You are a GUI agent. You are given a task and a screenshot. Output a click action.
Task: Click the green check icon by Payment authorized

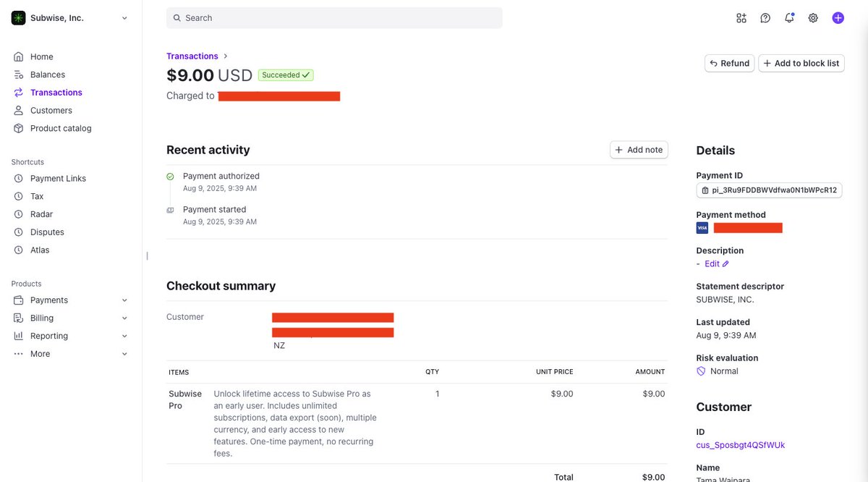pyautogui.click(x=170, y=177)
